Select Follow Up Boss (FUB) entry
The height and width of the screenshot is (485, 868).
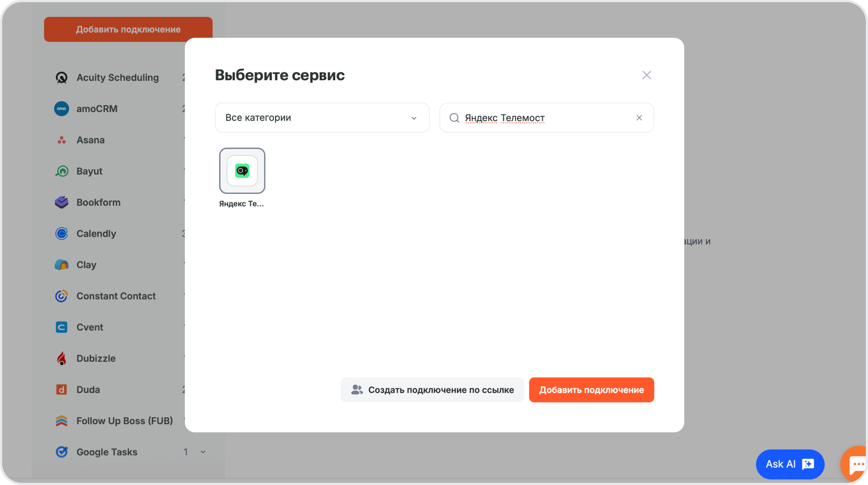pyautogui.click(x=124, y=421)
